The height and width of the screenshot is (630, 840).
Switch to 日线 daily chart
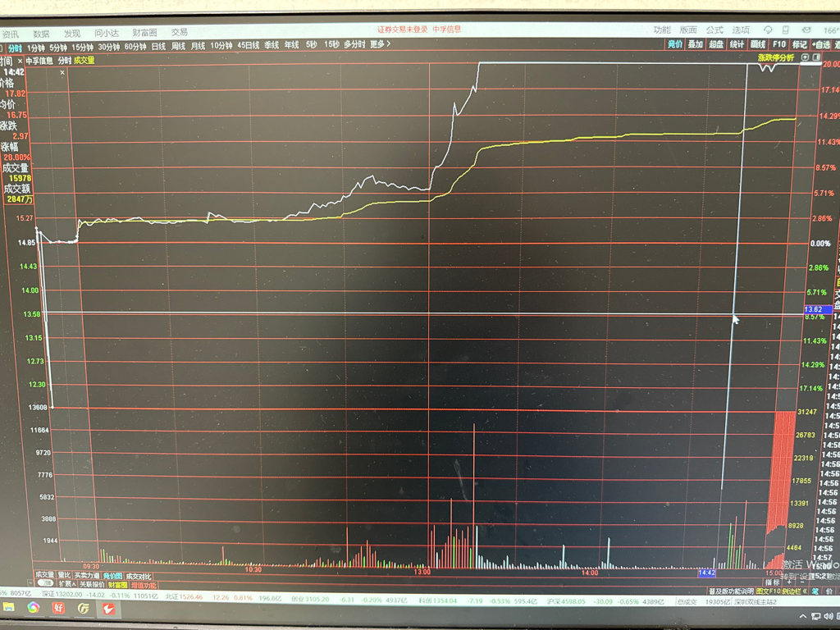click(x=158, y=47)
